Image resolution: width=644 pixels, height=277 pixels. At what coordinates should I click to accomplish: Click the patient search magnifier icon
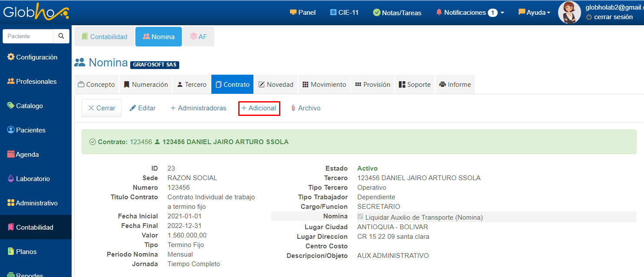tap(61, 36)
